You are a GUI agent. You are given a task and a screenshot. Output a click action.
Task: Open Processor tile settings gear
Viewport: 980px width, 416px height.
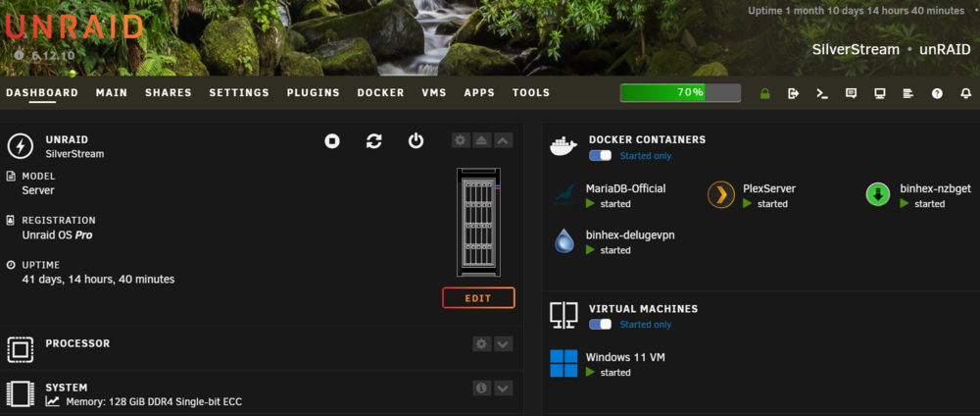[481, 343]
